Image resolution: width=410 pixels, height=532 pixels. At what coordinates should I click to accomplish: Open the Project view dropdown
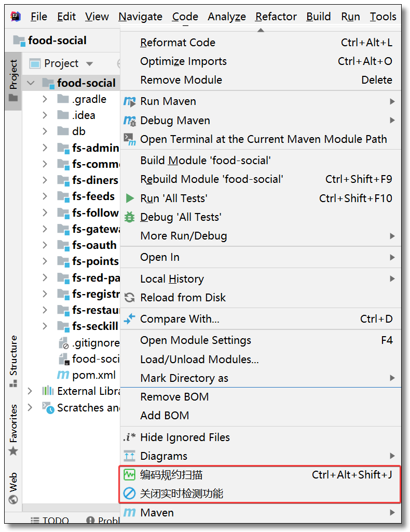click(x=89, y=63)
